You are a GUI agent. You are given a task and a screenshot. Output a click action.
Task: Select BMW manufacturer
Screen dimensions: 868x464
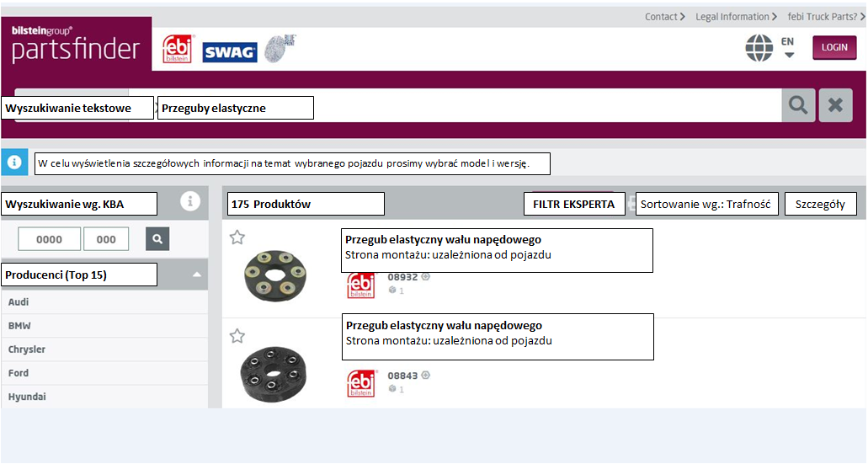click(104, 326)
